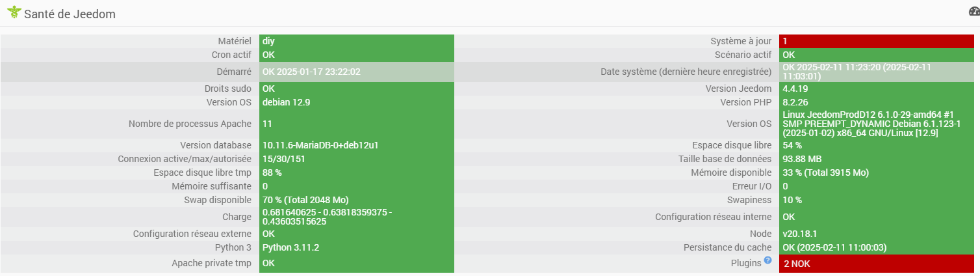Click the Node v20.18.1 value

799,233
